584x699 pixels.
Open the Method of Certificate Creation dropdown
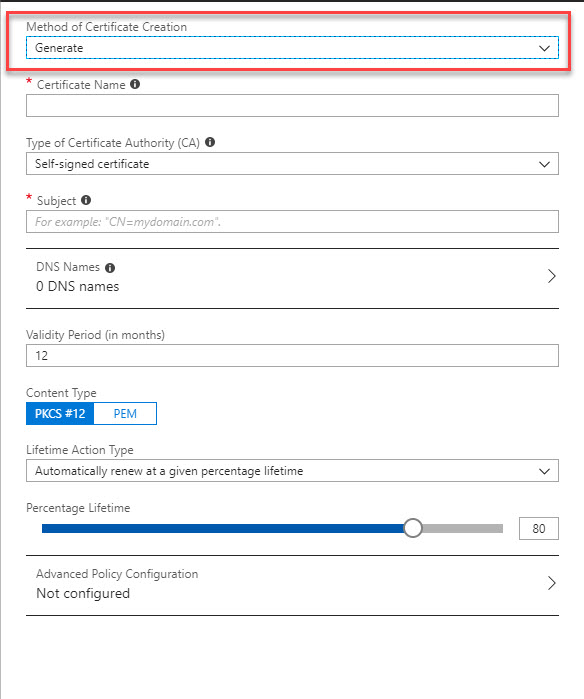click(x=292, y=48)
